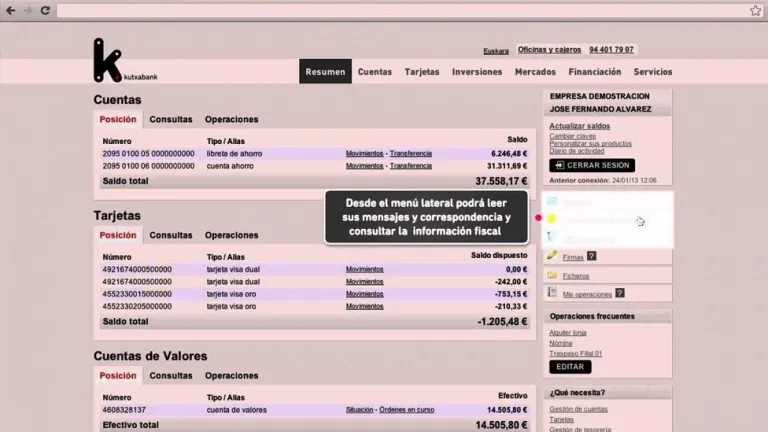Click the browser back arrow

point(11,10)
